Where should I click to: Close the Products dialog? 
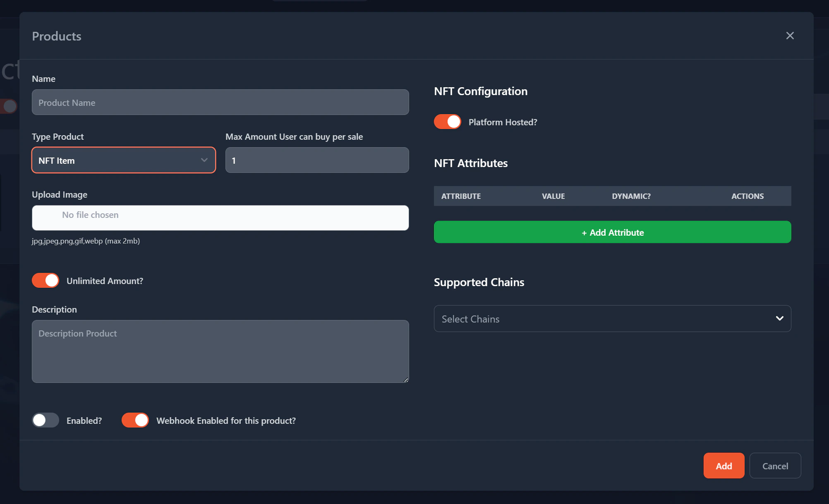click(x=790, y=36)
